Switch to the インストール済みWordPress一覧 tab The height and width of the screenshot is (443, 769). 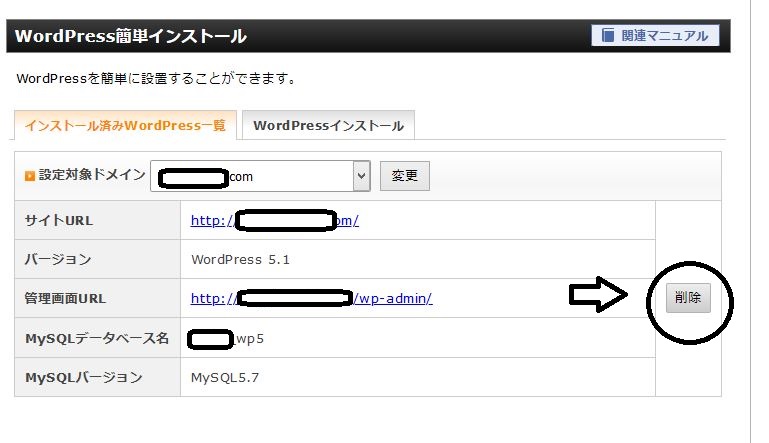pos(125,126)
